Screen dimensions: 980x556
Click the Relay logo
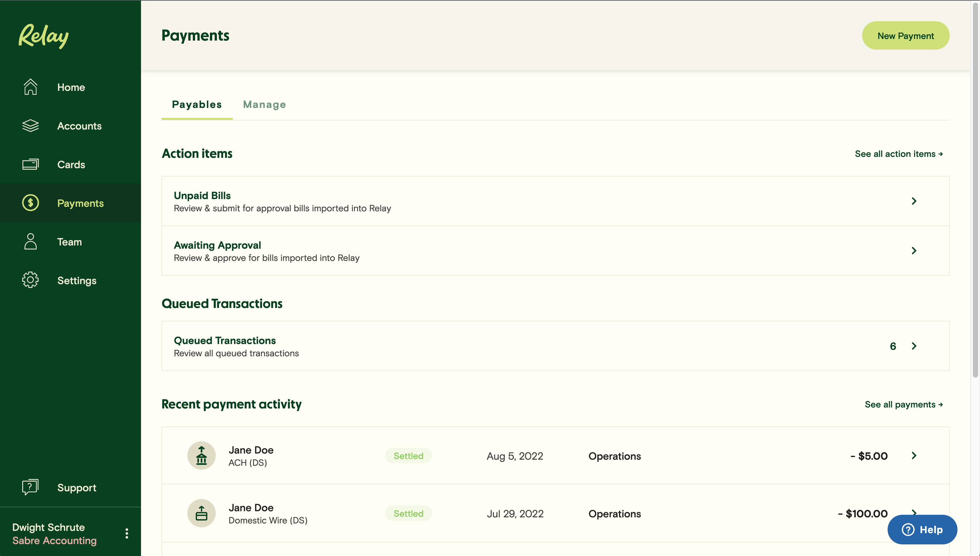[43, 36]
